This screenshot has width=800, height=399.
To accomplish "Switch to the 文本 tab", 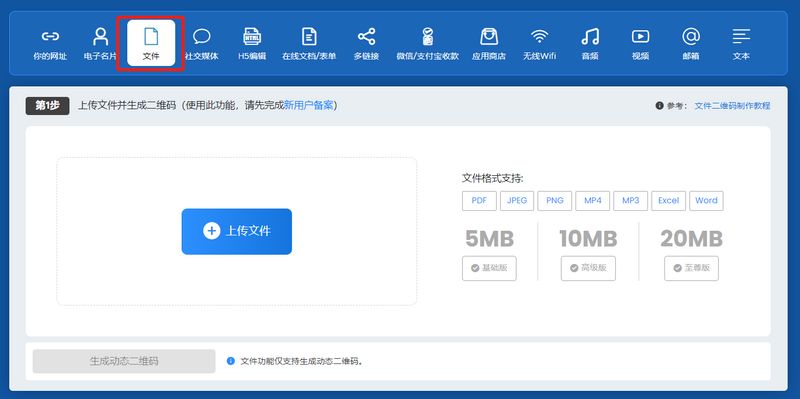I will (741, 44).
